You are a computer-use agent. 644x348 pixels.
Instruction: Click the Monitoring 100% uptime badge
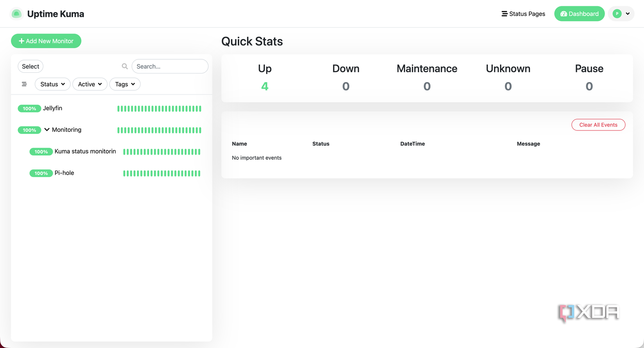[29, 130]
